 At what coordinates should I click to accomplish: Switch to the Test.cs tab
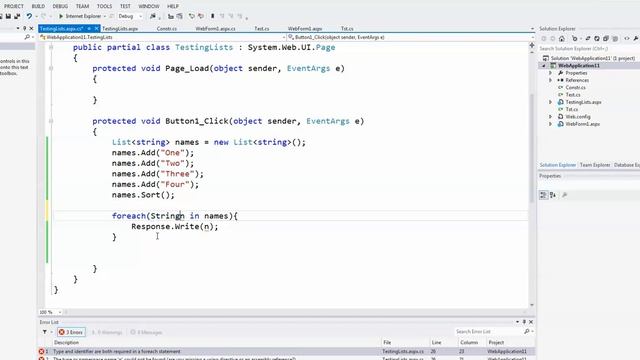tap(262, 29)
